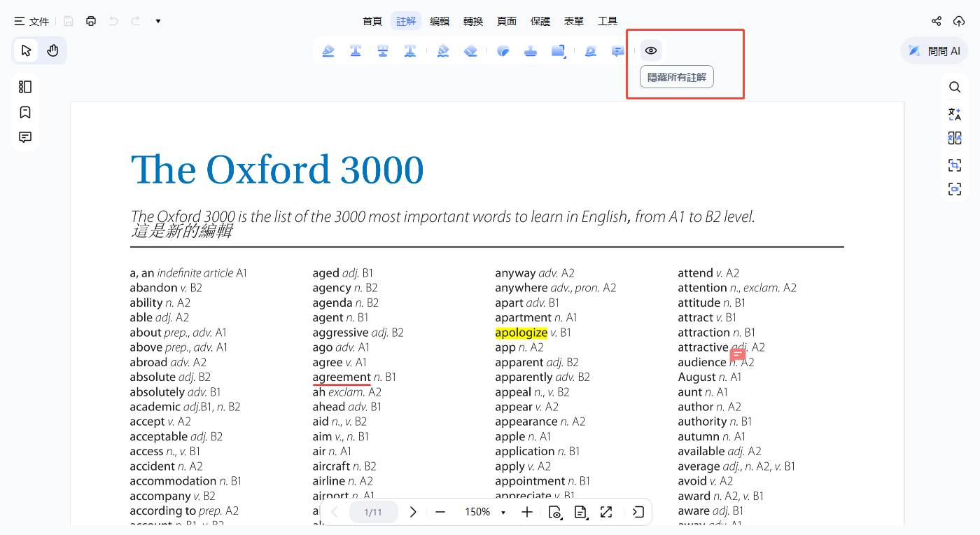Zoom out with the minus button
Viewport: 980px width, 535px height.
(440, 512)
